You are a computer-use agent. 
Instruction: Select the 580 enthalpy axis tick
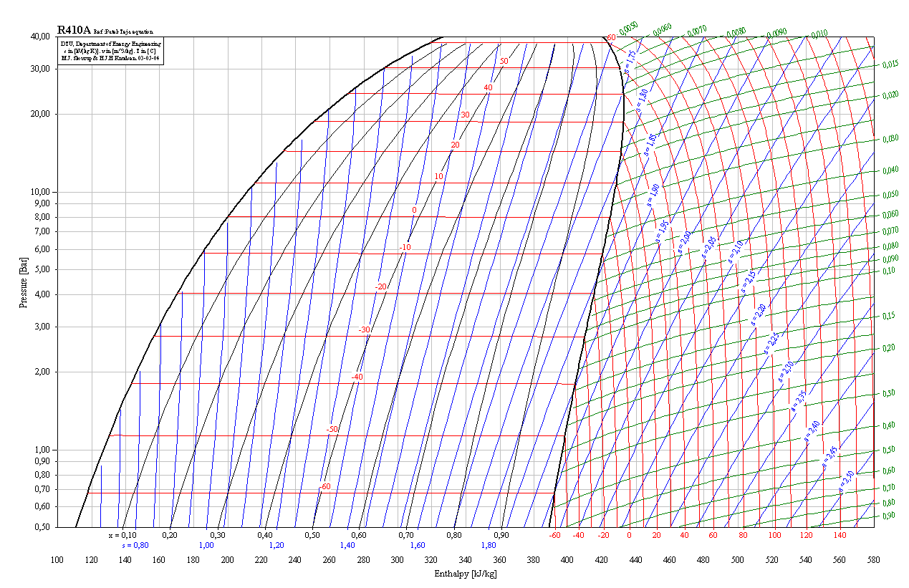pos(873,560)
